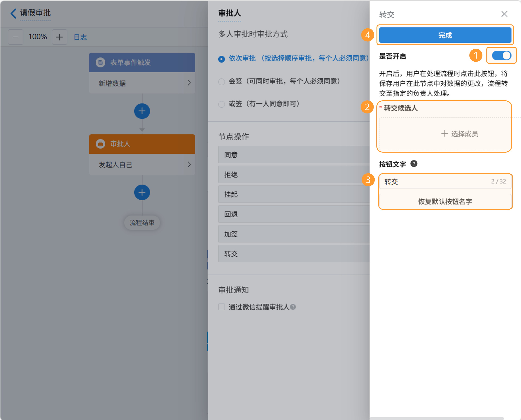
Task: Select the 或签 radio option
Action: coord(221,104)
